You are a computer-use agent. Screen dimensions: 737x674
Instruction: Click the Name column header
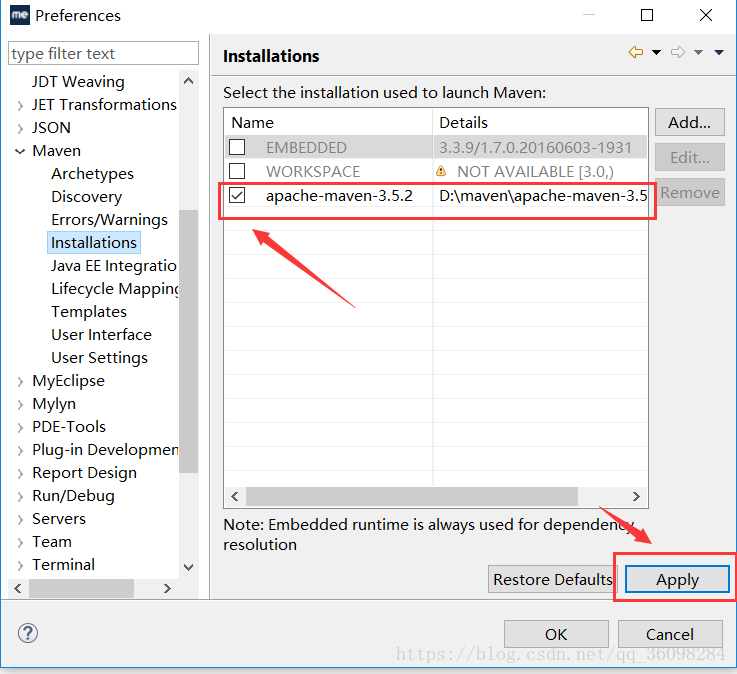(x=328, y=123)
